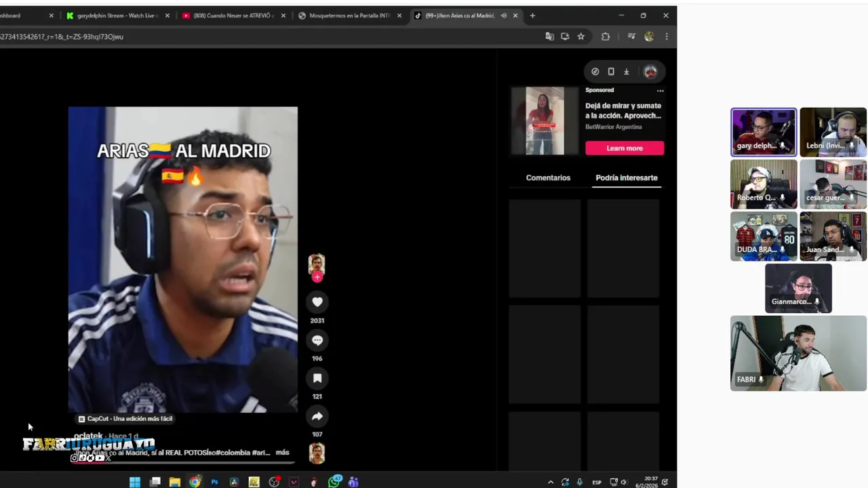This screenshot has width=868, height=488.
Task: Open Windows Start button
Action: (135, 482)
